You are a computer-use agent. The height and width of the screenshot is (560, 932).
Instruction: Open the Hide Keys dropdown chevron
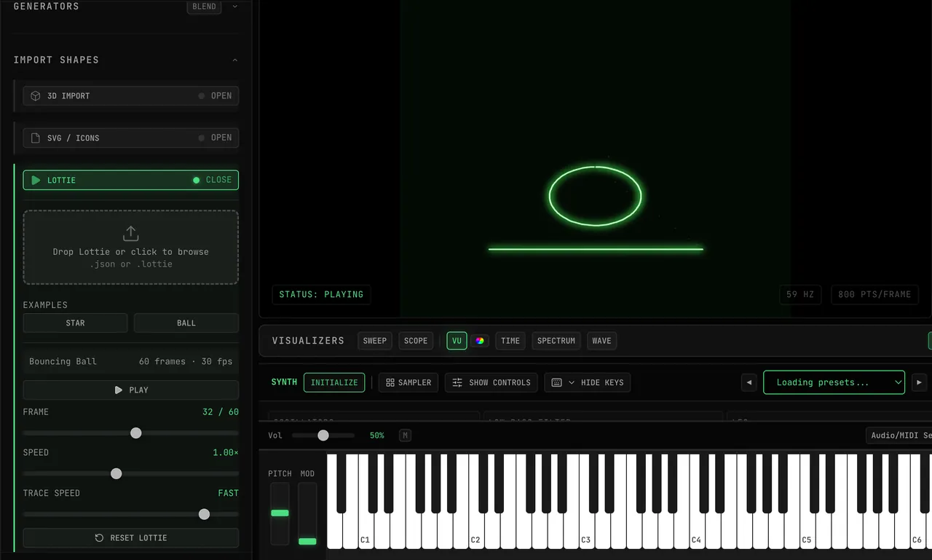point(572,382)
